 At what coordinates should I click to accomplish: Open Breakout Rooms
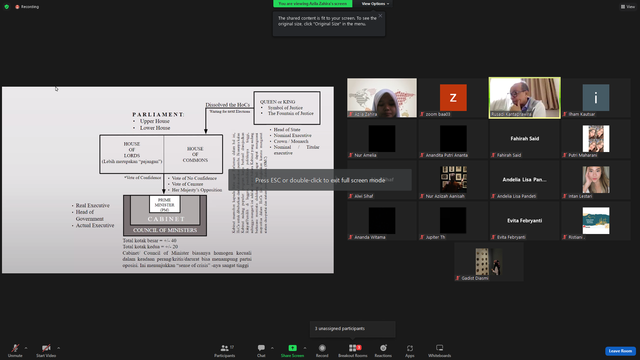point(353,350)
